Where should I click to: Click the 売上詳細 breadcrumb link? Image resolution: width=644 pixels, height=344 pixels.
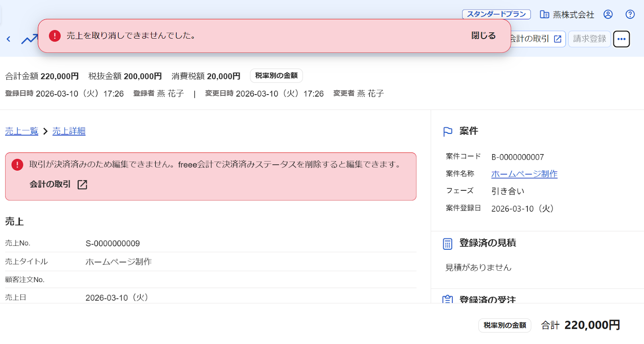pos(69,131)
